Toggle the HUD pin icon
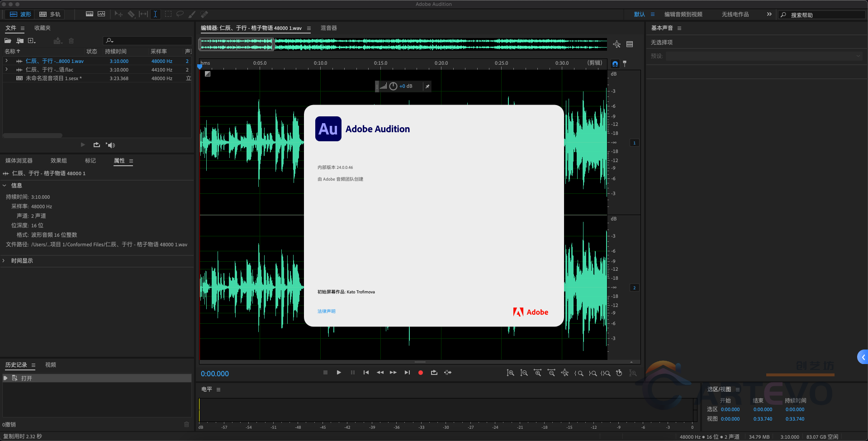Image resolution: width=868 pixels, height=441 pixels. tap(427, 86)
